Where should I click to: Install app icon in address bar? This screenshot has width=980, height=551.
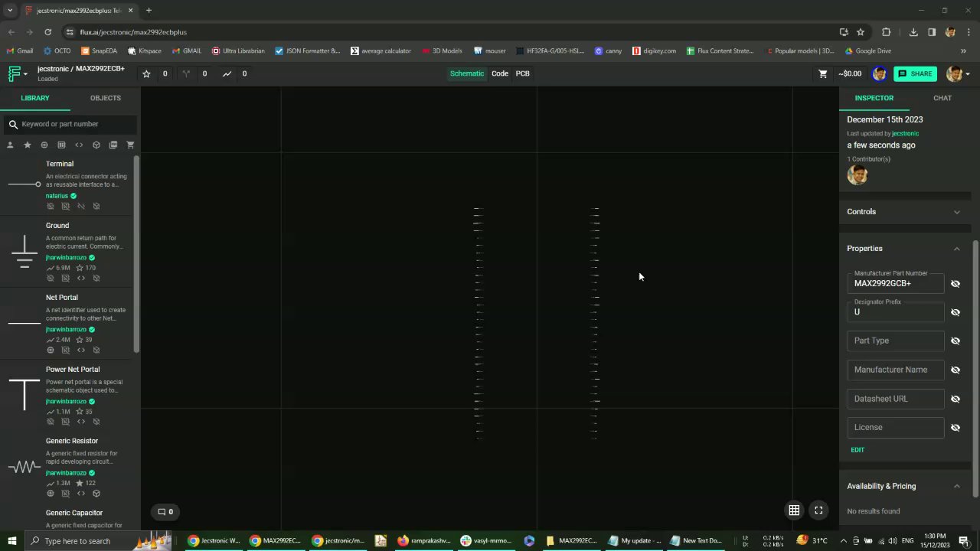tap(844, 32)
